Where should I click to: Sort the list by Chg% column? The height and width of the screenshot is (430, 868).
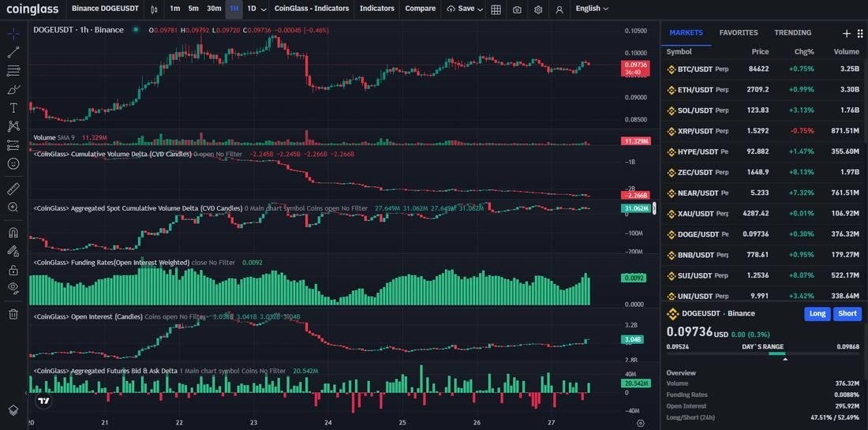point(804,51)
